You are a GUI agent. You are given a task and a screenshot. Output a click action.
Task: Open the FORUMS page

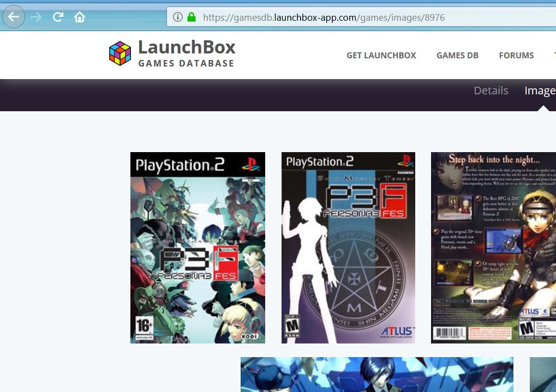tap(516, 55)
